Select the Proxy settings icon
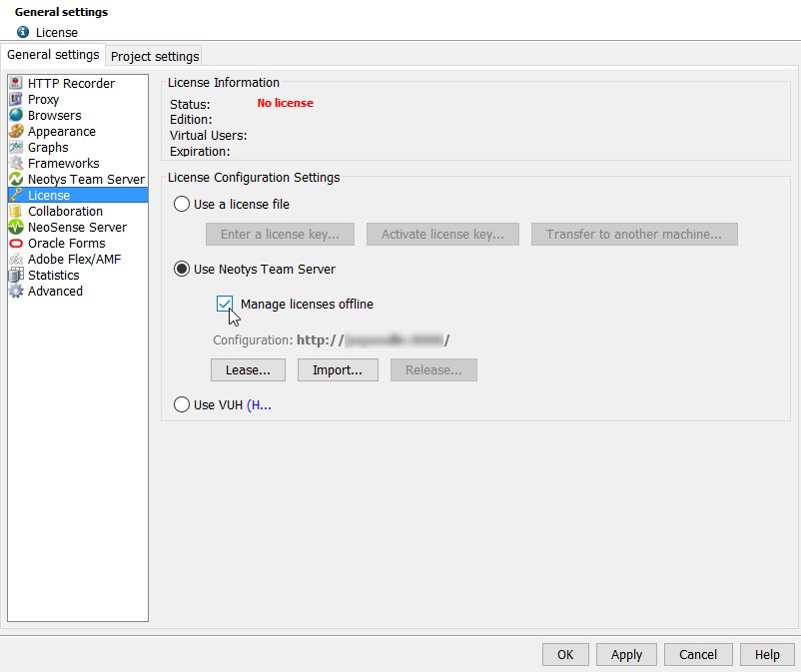Viewport: 801px width, 672px height. (x=16, y=100)
